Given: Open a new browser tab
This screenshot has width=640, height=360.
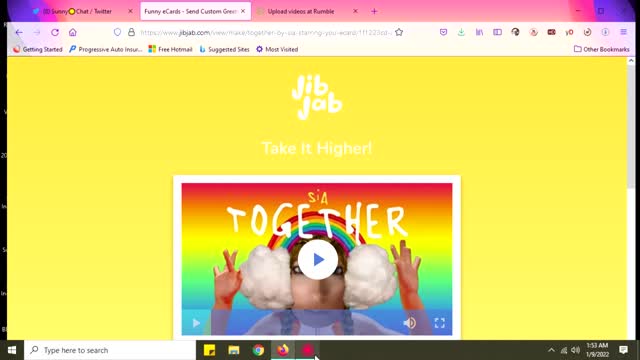Looking at the screenshot, I should 374,11.
